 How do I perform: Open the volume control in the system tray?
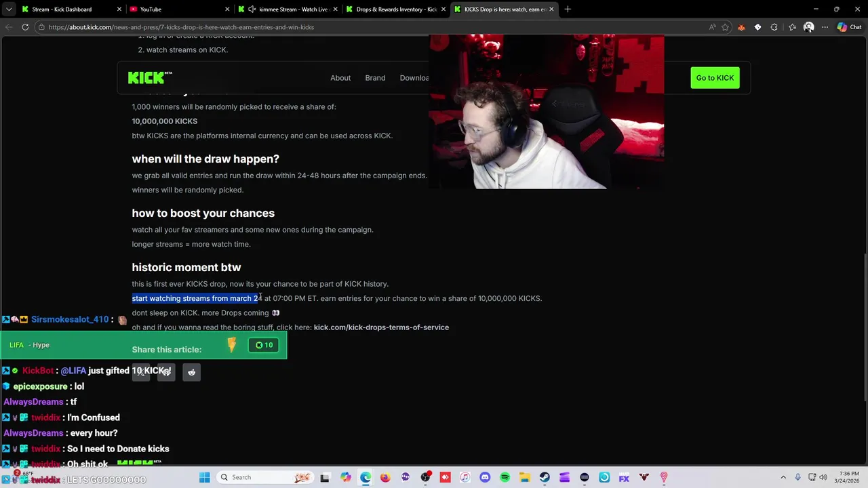[x=825, y=477]
